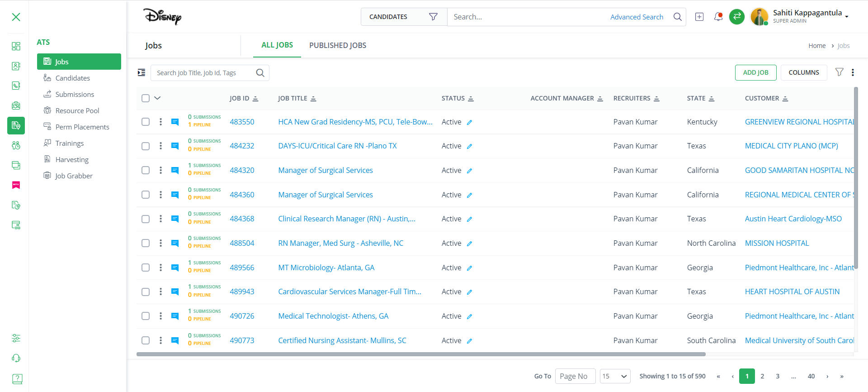Open job title HCA New Grad Residency
Image resolution: width=868 pixels, height=392 pixels.
(355, 122)
